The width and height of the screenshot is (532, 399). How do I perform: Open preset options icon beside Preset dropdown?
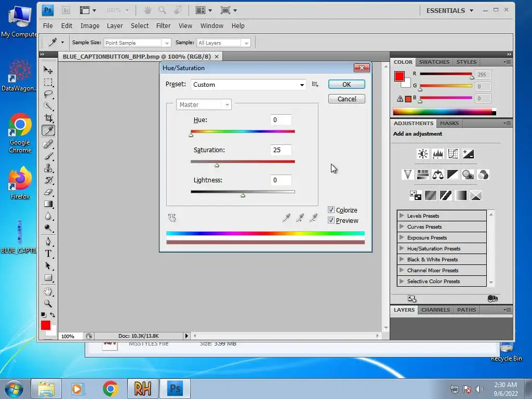315,84
